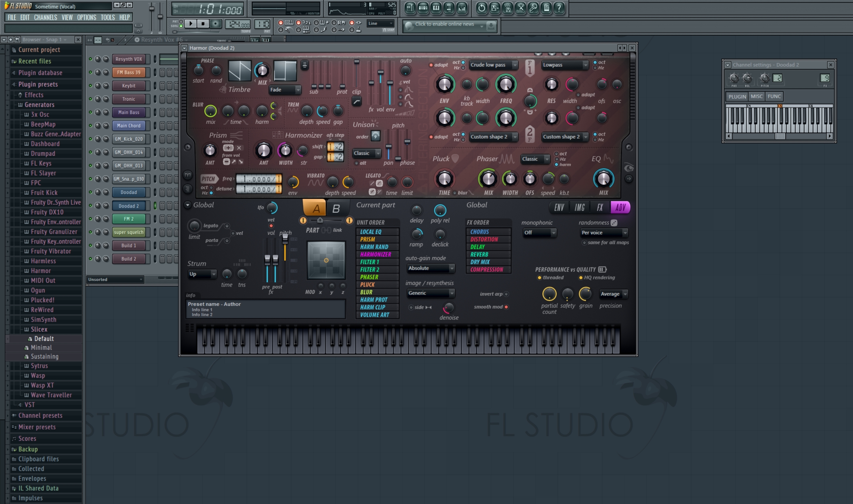This screenshot has width=853, height=504.
Task: Open the CHANNELS menu
Action: pyautogui.click(x=45, y=17)
